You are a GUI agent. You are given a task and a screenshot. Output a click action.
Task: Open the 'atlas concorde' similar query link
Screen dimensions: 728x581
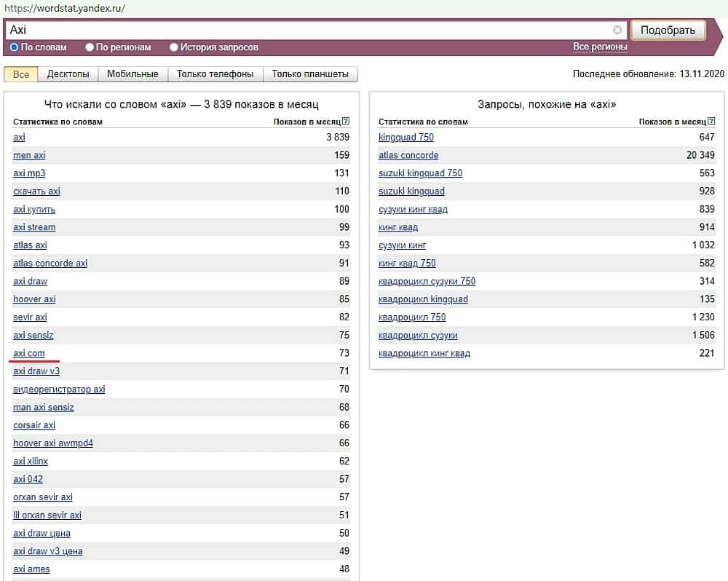tap(408, 155)
